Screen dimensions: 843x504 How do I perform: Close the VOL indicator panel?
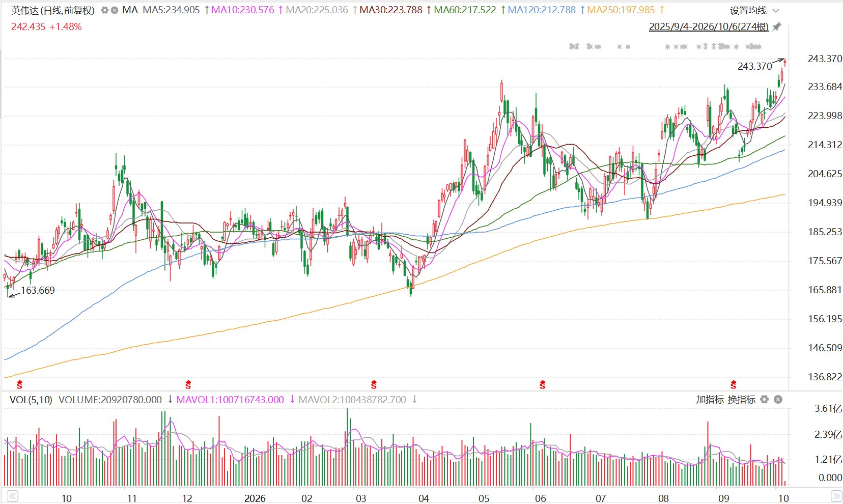point(778,400)
